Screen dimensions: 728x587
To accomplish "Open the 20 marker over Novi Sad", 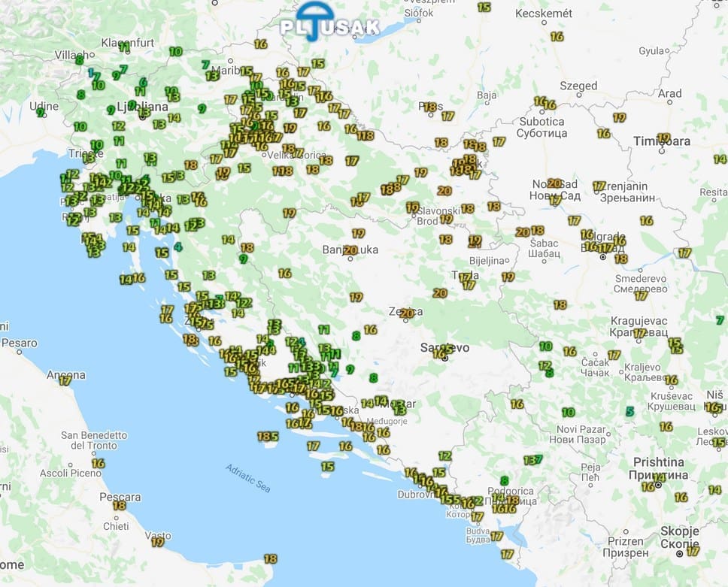I will (x=554, y=183).
